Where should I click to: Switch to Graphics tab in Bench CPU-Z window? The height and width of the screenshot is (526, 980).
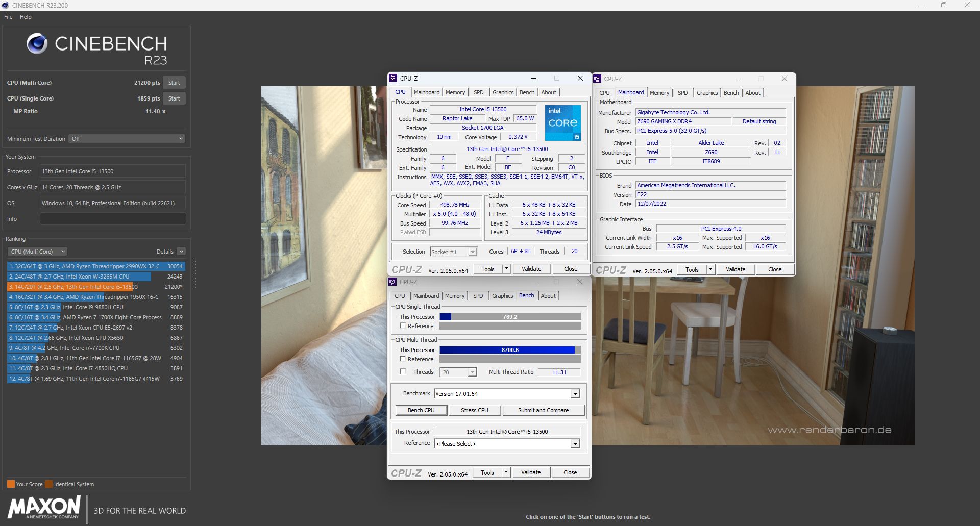tap(503, 296)
